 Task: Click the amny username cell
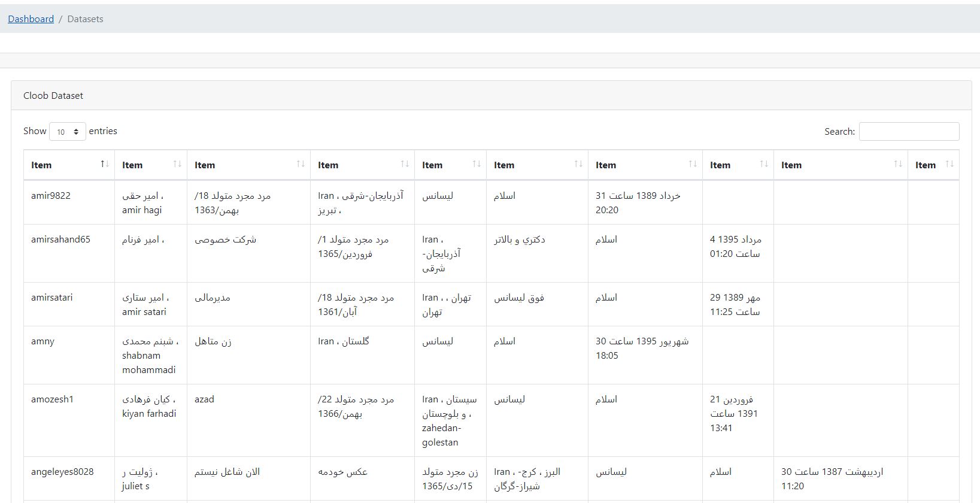point(43,341)
